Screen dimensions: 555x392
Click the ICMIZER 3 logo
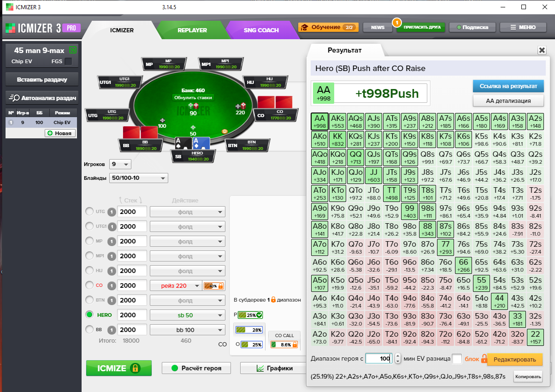point(42,29)
